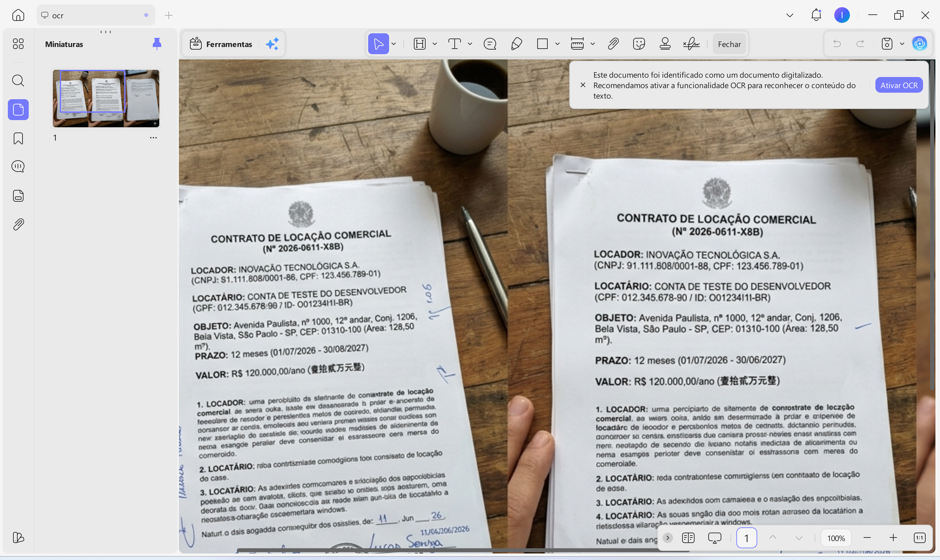The width and height of the screenshot is (940, 560).
Task: Expand the measure tool dropdown arrow
Action: click(593, 44)
